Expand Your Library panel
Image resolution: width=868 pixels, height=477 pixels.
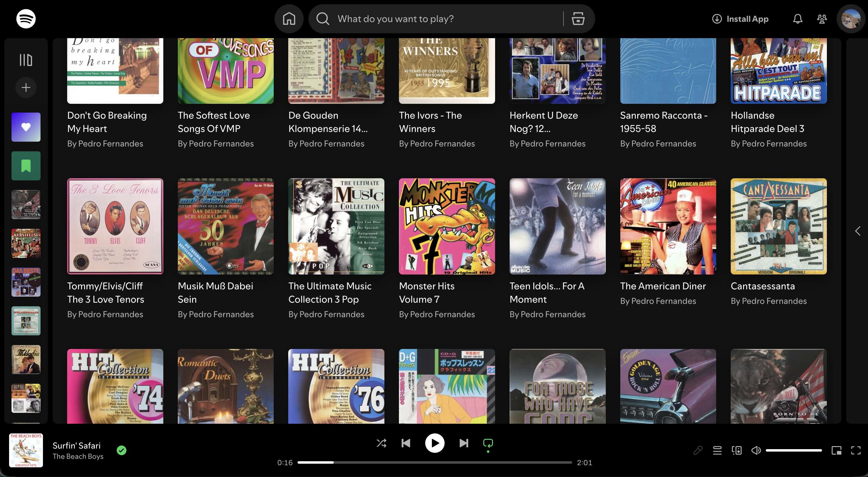coord(26,60)
